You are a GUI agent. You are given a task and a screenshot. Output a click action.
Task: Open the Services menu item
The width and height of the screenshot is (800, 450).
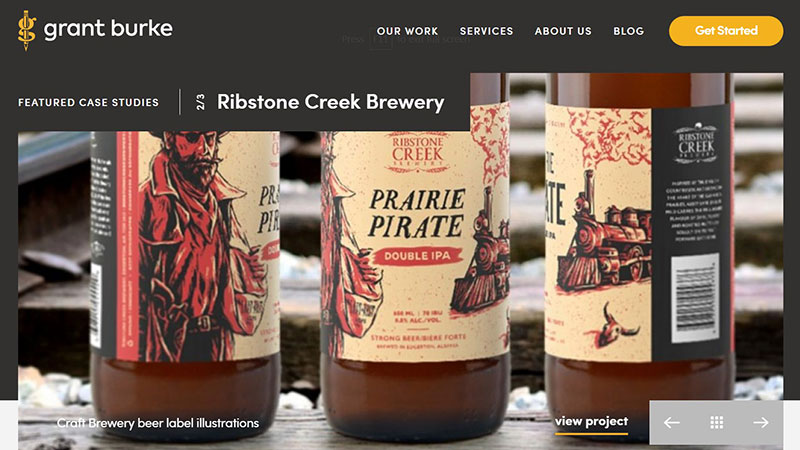coord(486,31)
